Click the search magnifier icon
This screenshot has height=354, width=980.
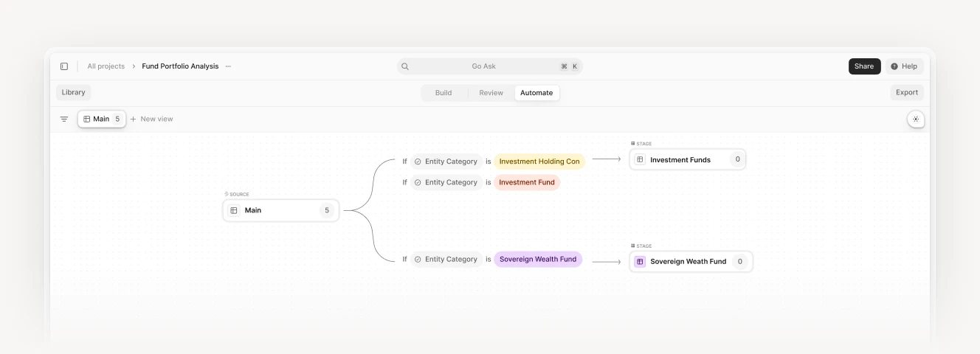(x=405, y=66)
